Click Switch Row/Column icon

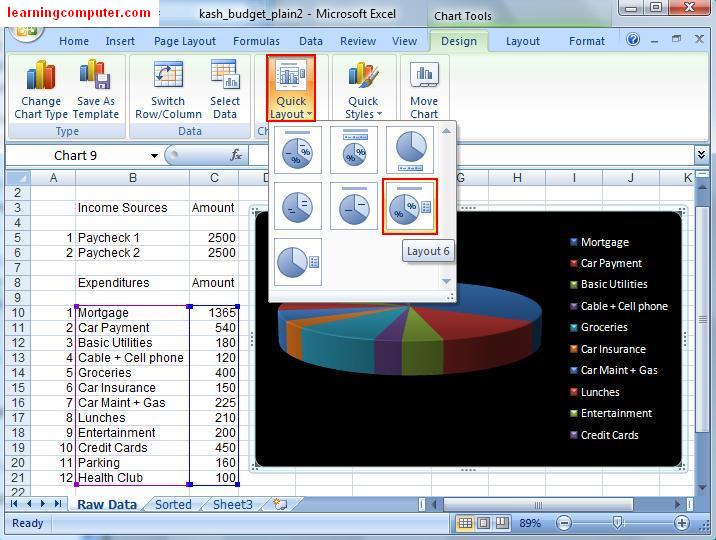[x=168, y=90]
